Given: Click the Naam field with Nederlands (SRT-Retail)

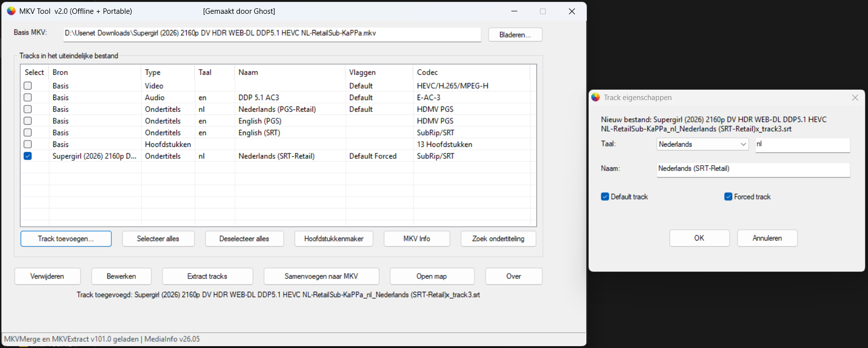Looking at the screenshot, I should coord(753,169).
